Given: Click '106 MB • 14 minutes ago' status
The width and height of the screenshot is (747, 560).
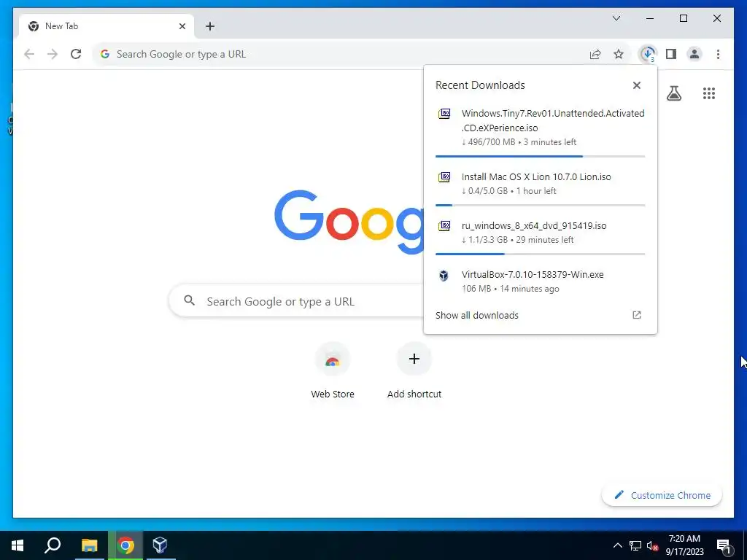Looking at the screenshot, I should (x=510, y=289).
